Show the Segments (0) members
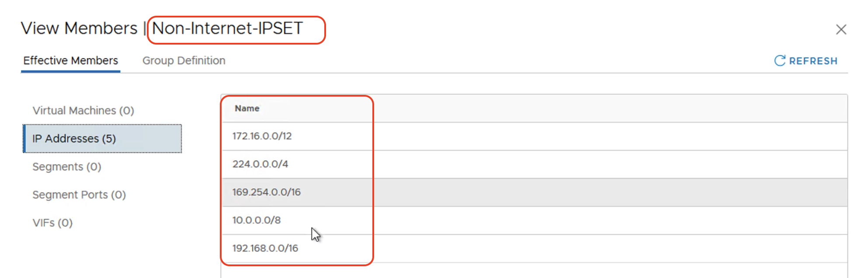Viewport: 868px width, 278px height. pyautogui.click(x=67, y=167)
